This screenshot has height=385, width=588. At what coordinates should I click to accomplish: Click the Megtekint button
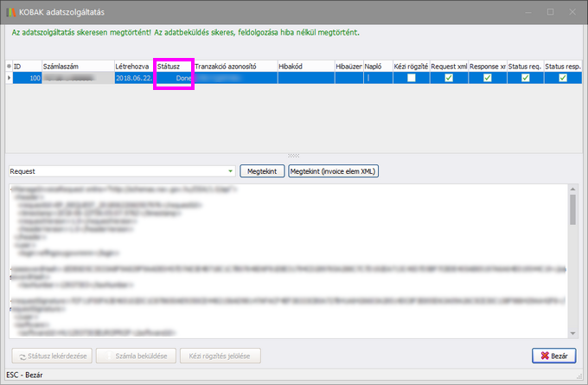tap(262, 171)
